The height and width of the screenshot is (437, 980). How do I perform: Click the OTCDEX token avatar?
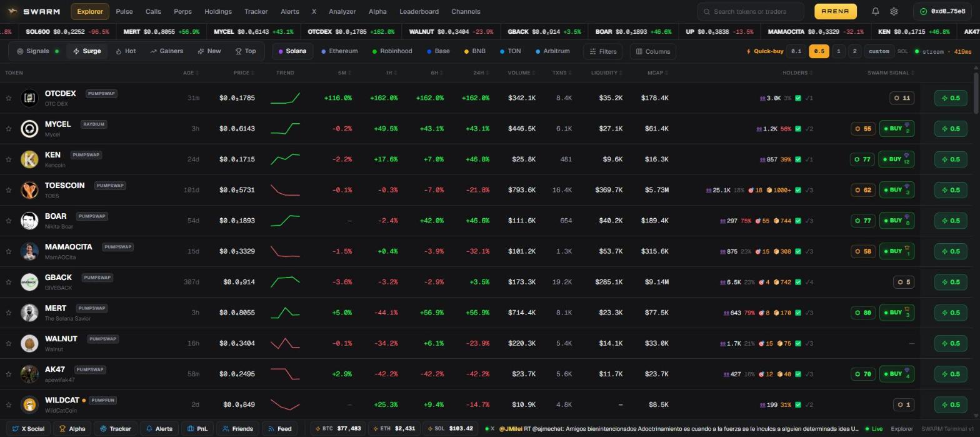tap(29, 98)
